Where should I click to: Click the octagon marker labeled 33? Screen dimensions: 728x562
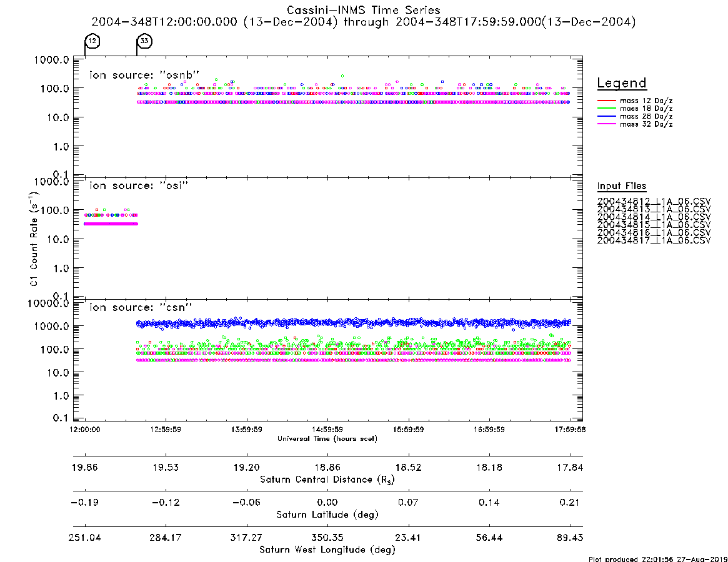(144, 41)
